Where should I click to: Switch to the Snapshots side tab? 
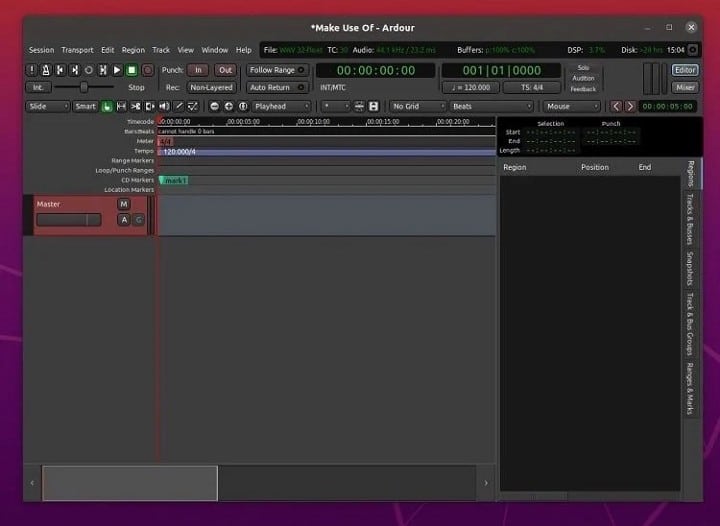(x=690, y=269)
